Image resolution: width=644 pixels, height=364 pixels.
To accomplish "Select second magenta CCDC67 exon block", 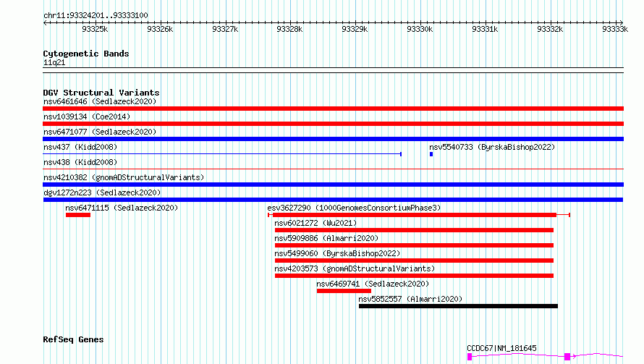I will [567, 357].
